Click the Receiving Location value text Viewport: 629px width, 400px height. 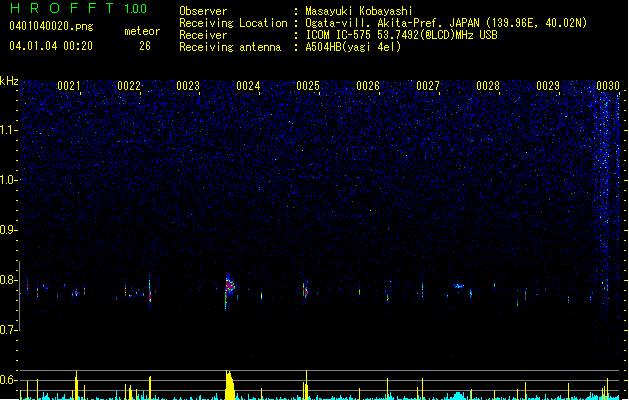click(446, 23)
